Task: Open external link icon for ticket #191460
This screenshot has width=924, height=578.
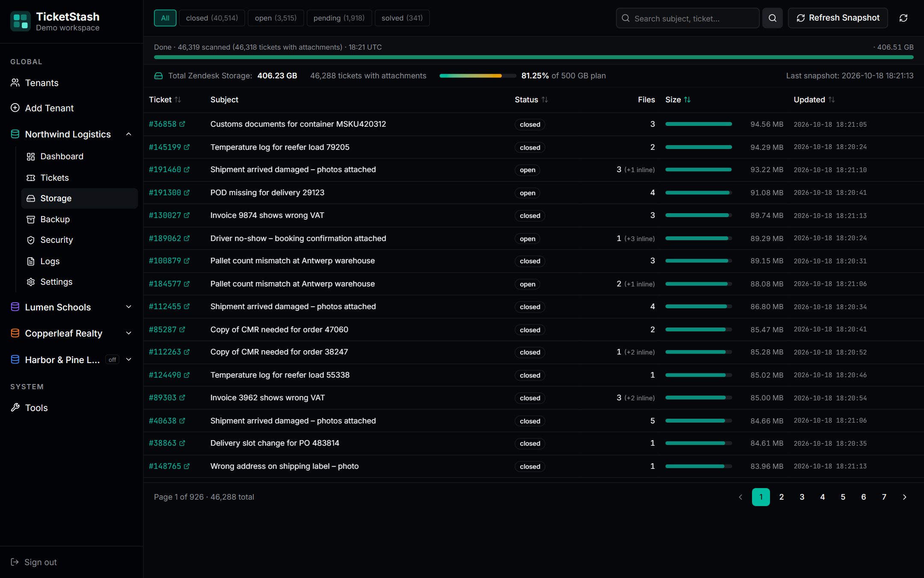Action: pyautogui.click(x=187, y=170)
